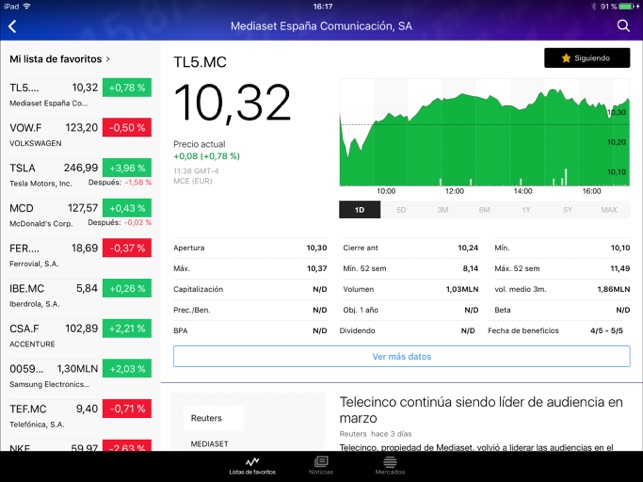Screen dimensions: 643x482
Task: Tap the Volumen 1,03MLN row
Action: click(x=410, y=289)
